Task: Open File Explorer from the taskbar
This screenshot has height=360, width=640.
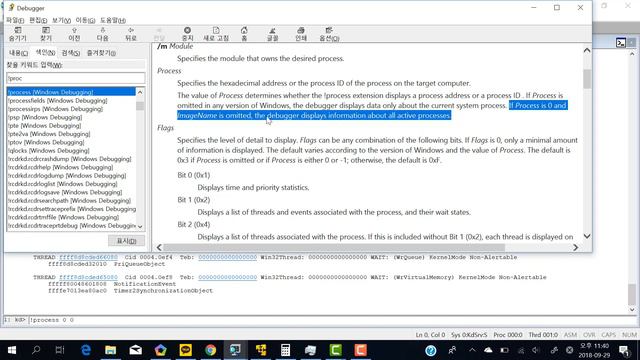Action: [111, 350]
